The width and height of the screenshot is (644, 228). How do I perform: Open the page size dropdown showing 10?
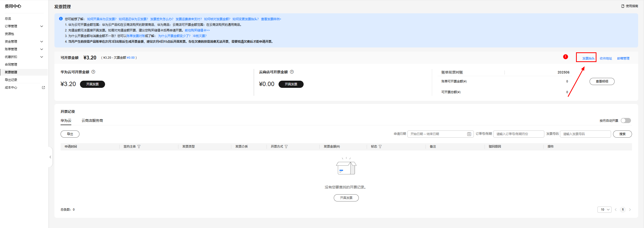[604, 210]
